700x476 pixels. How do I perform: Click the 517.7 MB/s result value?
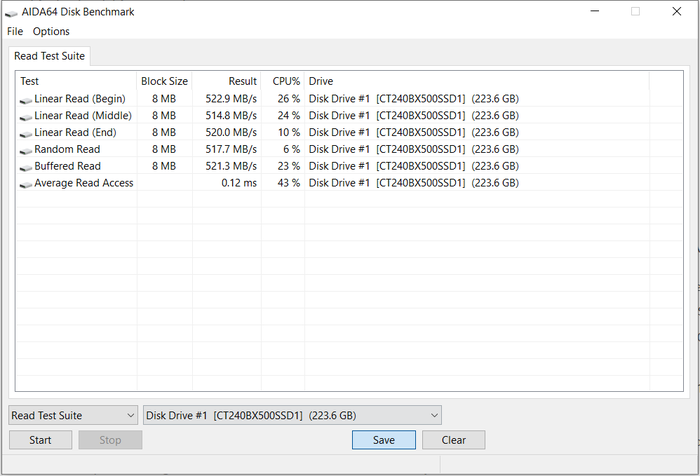coord(231,149)
